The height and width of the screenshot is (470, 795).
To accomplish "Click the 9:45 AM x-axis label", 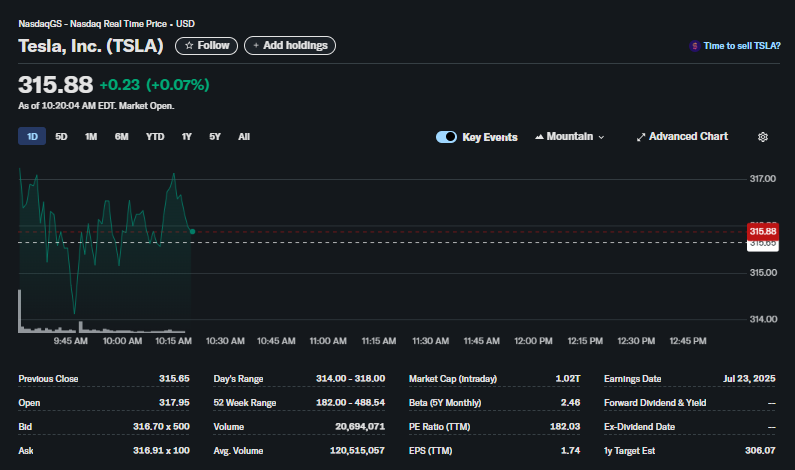I will click(70, 341).
